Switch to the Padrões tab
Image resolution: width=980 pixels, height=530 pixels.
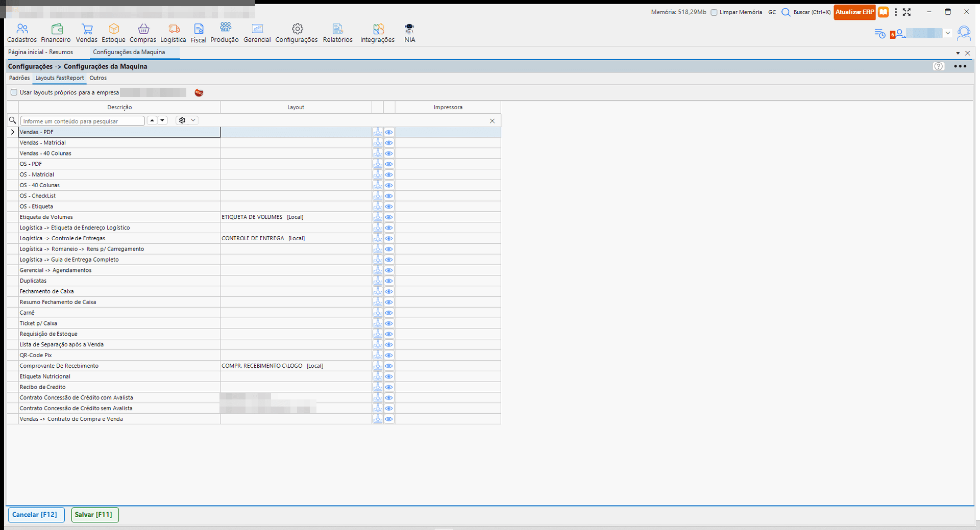(19, 78)
